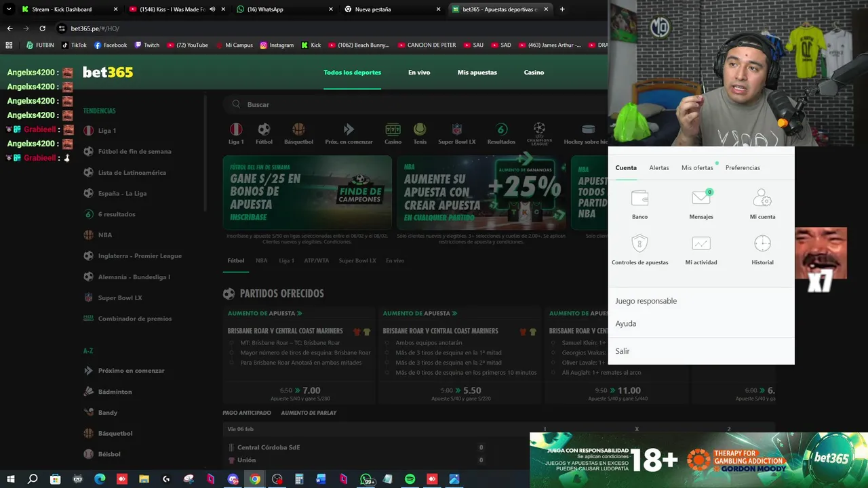Viewport: 868px width, 488px height.
Task: Open Lista de Latinoamérica in sidebar
Action: 132,173
